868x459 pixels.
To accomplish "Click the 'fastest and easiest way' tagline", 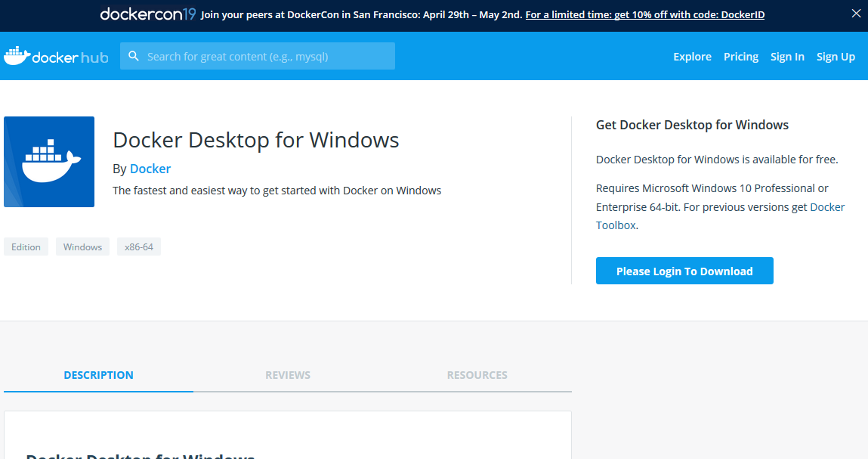I will [276, 191].
